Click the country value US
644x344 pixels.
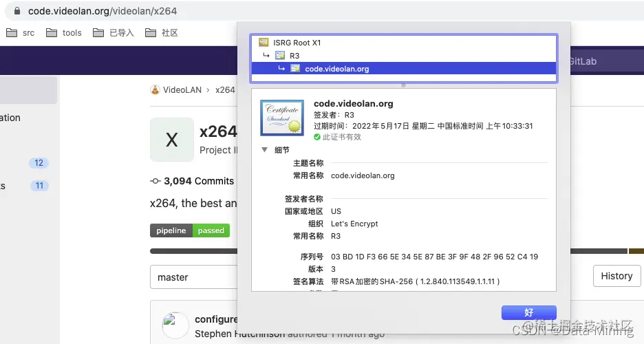tap(336, 211)
